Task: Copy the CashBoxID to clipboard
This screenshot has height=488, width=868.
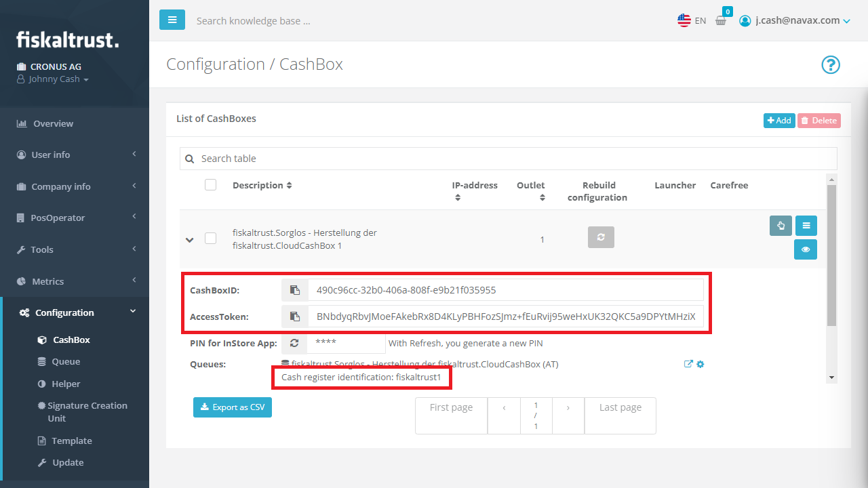Action: (294, 290)
